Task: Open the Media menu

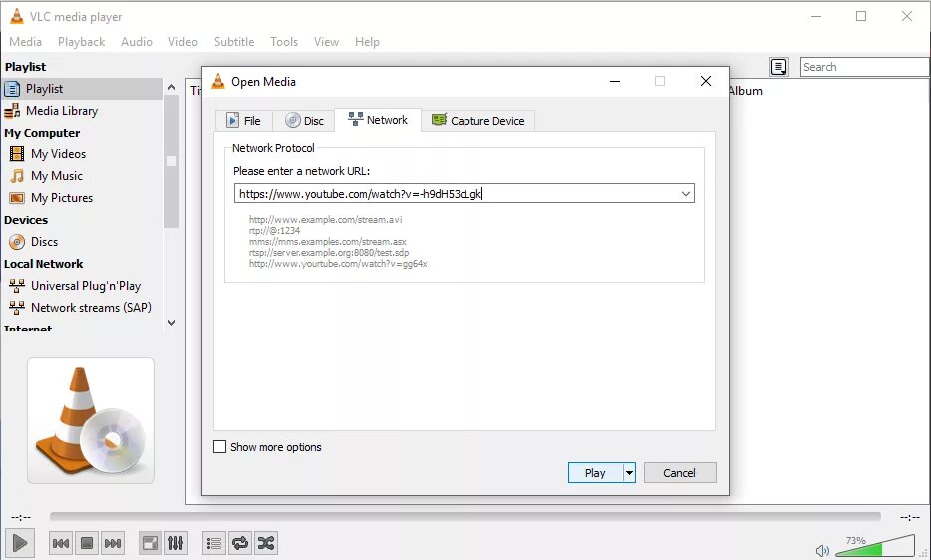Action: (26, 42)
